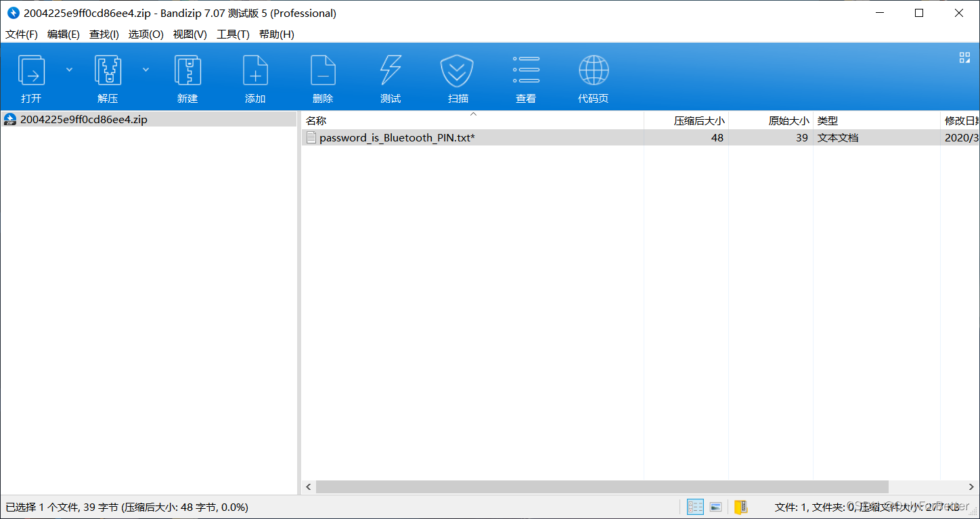Viewport: 980px width, 519px height.
Task: Open the 代码页 (Code page) globe tool
Action: click(594, 70)
